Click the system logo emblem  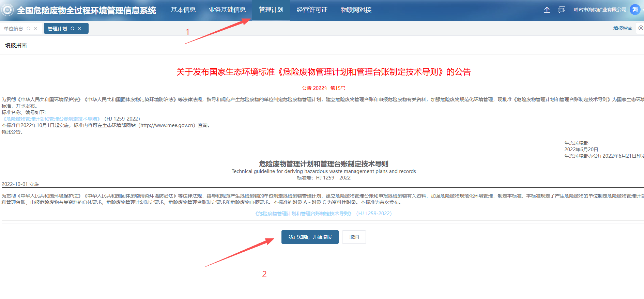pyautogui.click(x=7, y=10)
